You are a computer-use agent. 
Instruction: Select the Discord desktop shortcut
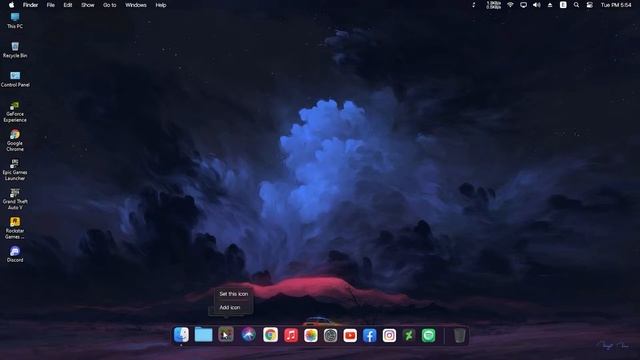pos(15,255)
